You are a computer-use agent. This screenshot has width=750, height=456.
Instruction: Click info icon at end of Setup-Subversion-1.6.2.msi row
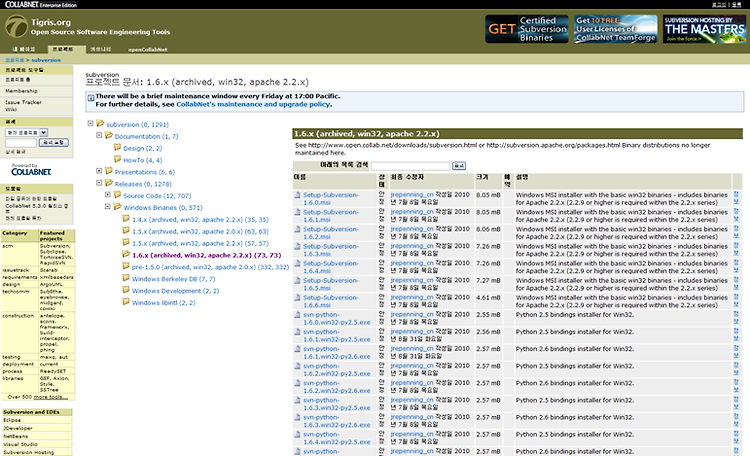[x=736, y=233]
